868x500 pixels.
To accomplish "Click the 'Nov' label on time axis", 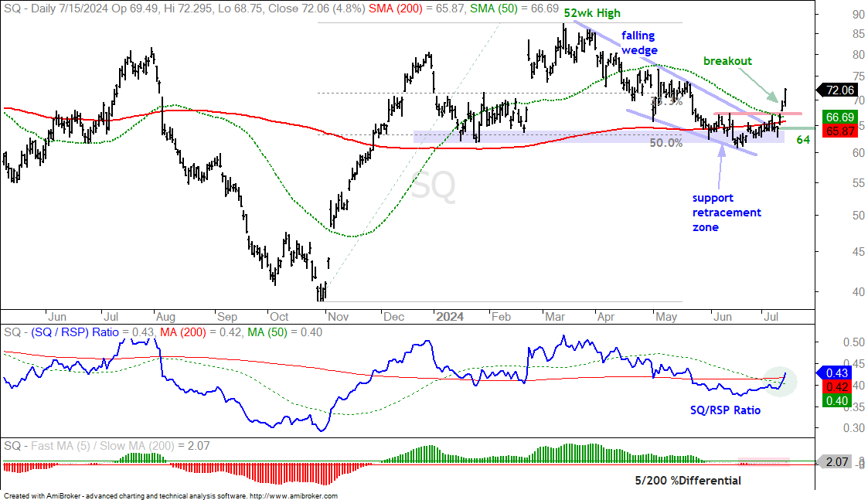I will (x=338, y=317).
